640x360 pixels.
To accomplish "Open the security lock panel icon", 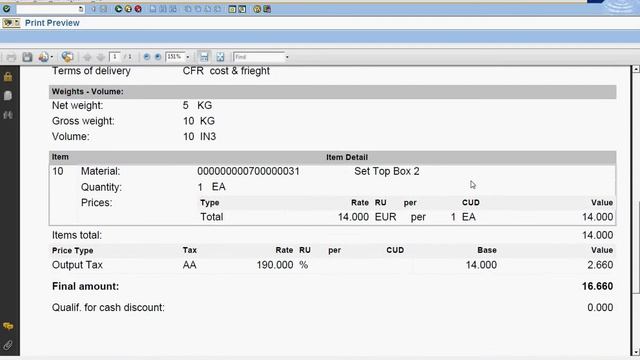I will tap(8, 77).
